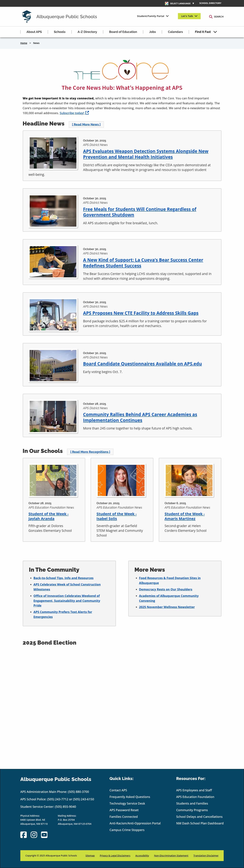Click the Translation Disclaimer footer link

tap(206, 856)
